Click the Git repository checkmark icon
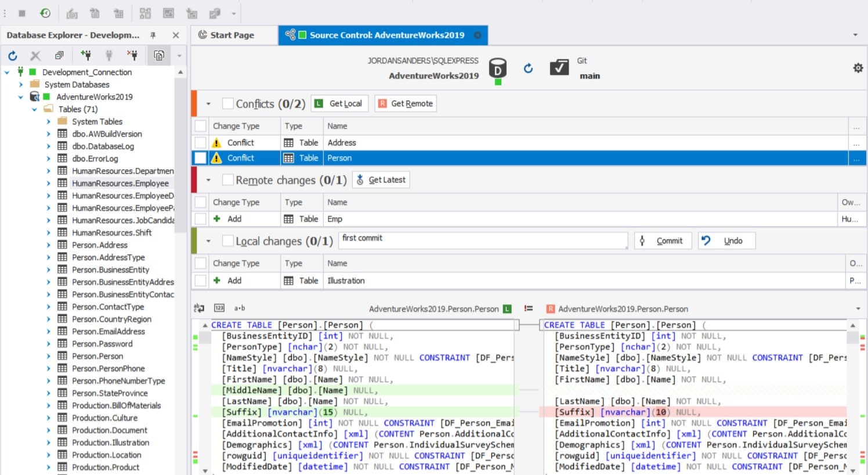 [559, 67]
